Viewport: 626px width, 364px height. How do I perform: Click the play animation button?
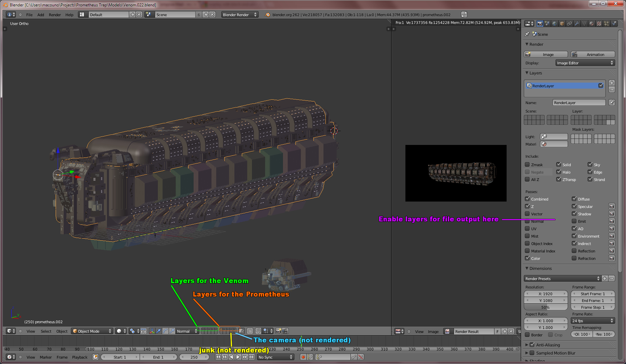click(x=238, y=357)
